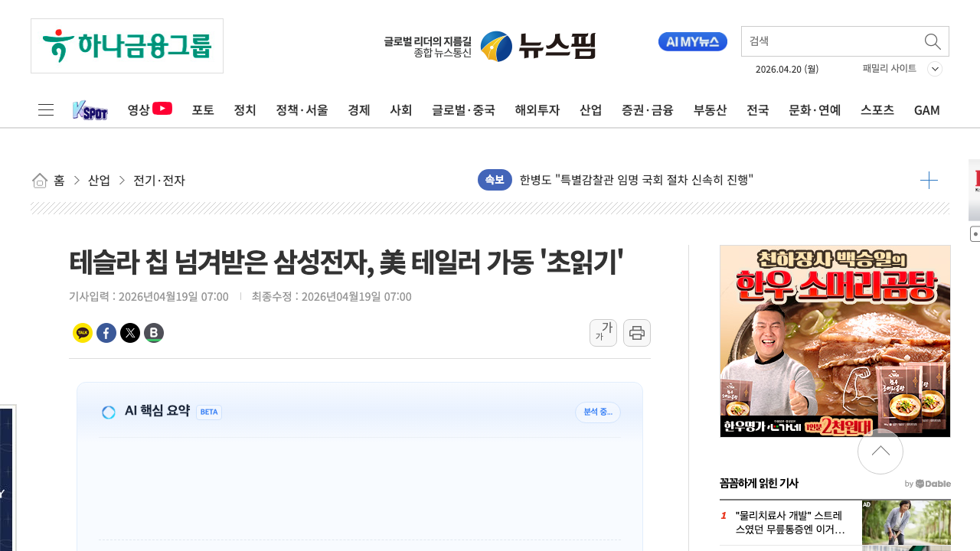Open 사회 menu item
Viewport: 980px width, 551px height.
click(x=401, y=110)
